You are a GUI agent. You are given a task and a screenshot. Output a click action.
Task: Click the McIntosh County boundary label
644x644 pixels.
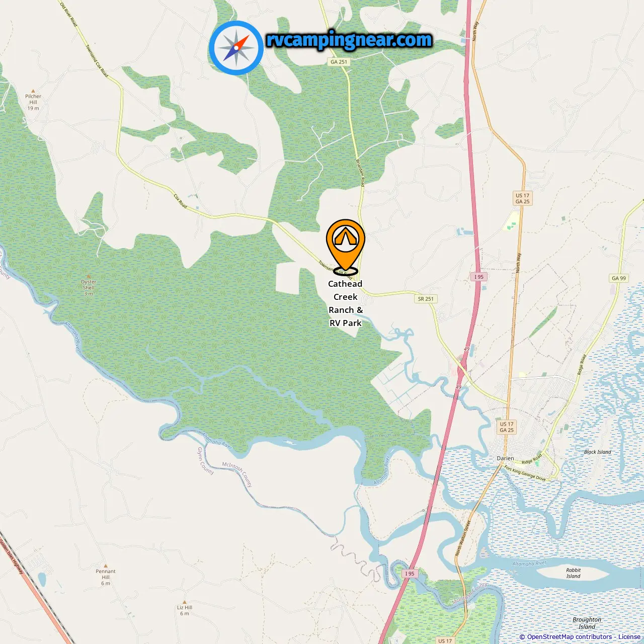[237, 474]
